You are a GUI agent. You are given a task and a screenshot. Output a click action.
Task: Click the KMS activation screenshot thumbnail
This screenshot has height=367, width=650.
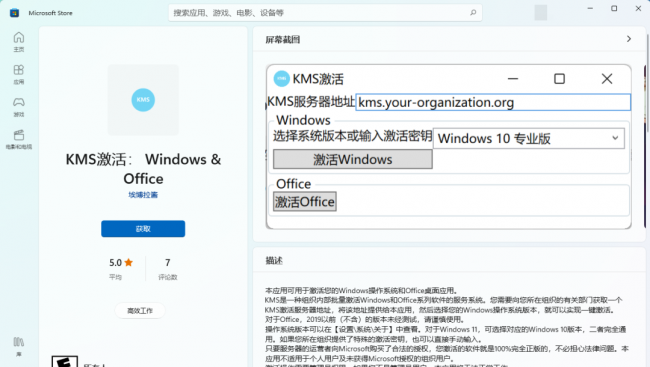click(x=449, y=147)
